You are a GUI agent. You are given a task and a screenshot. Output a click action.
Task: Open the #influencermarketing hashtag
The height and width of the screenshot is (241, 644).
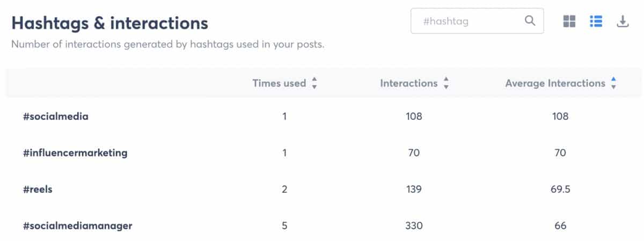[x=76, y=152]
